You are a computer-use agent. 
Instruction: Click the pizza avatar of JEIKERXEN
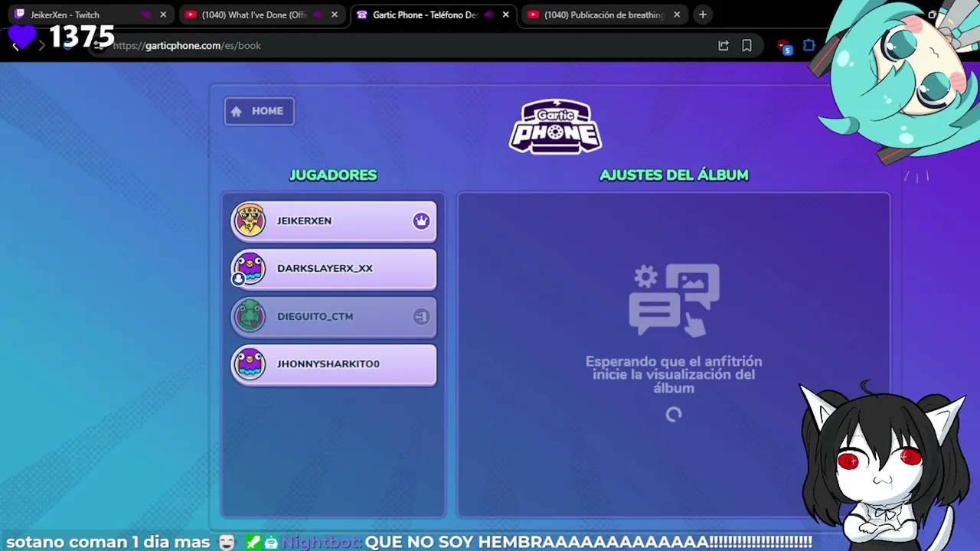pos(250,220)
